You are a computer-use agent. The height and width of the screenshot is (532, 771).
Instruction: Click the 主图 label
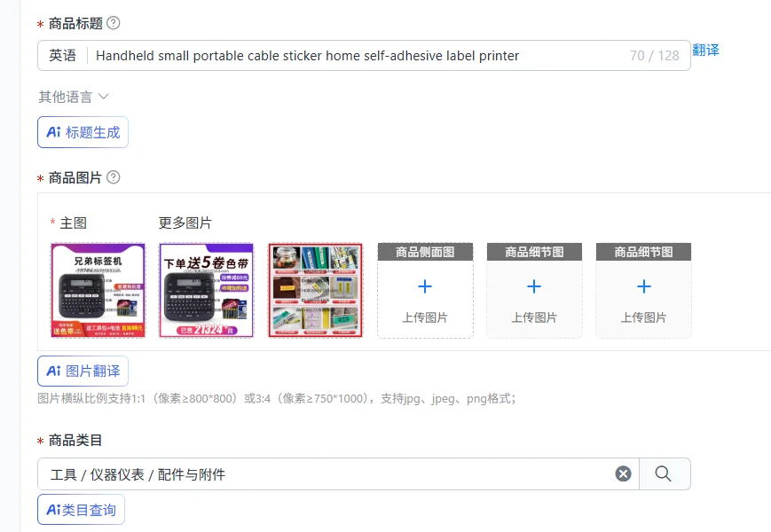coord(74,223)
